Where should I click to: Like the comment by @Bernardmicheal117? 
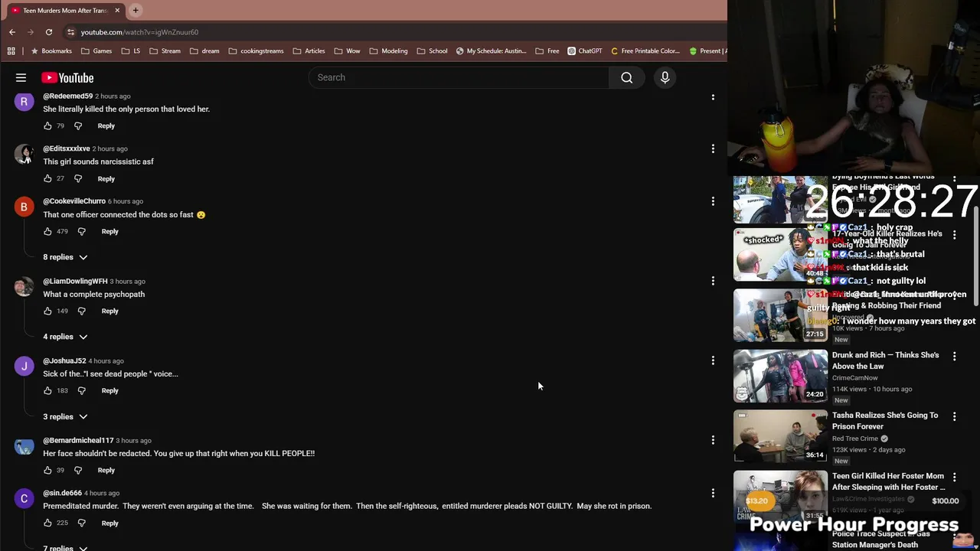(x=47, y=470)
